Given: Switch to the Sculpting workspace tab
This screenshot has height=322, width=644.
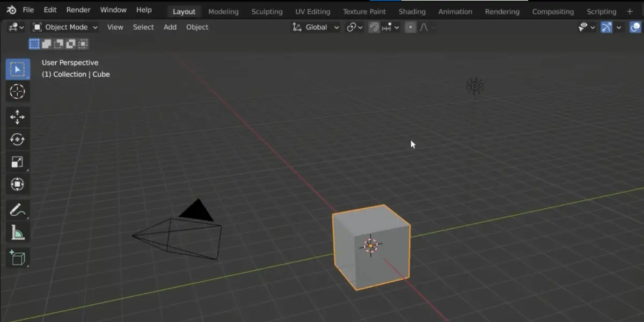Looking at the screenshot, I should pos(267,11).
